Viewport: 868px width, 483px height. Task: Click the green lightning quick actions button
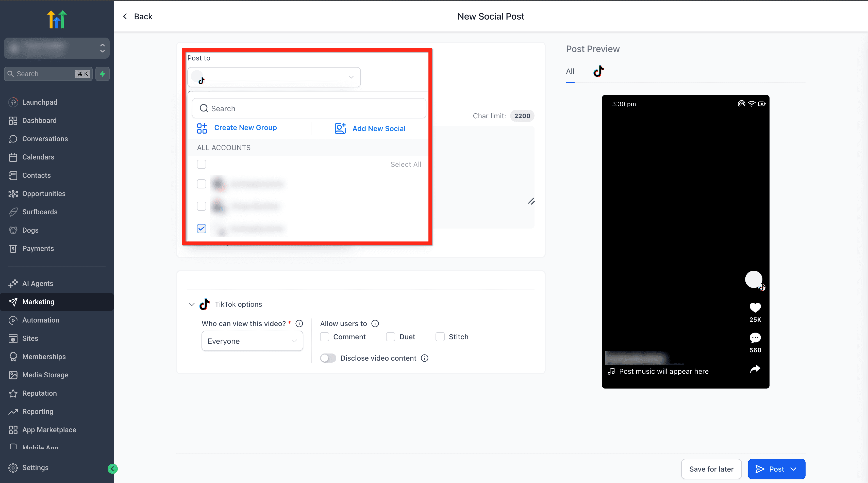103,74
